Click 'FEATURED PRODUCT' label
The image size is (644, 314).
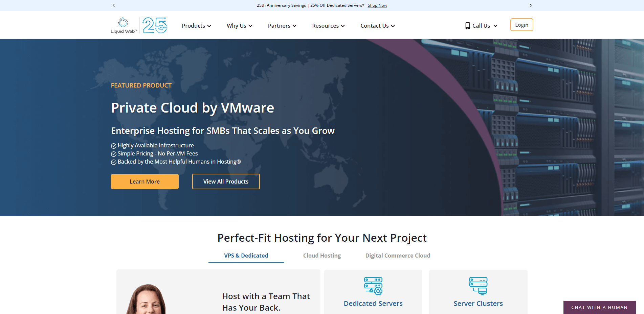click(141, 86)
